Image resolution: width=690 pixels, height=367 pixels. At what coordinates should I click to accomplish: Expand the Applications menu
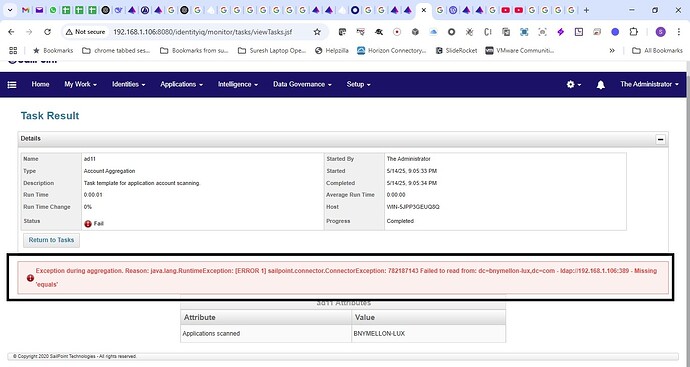(181, 84)
